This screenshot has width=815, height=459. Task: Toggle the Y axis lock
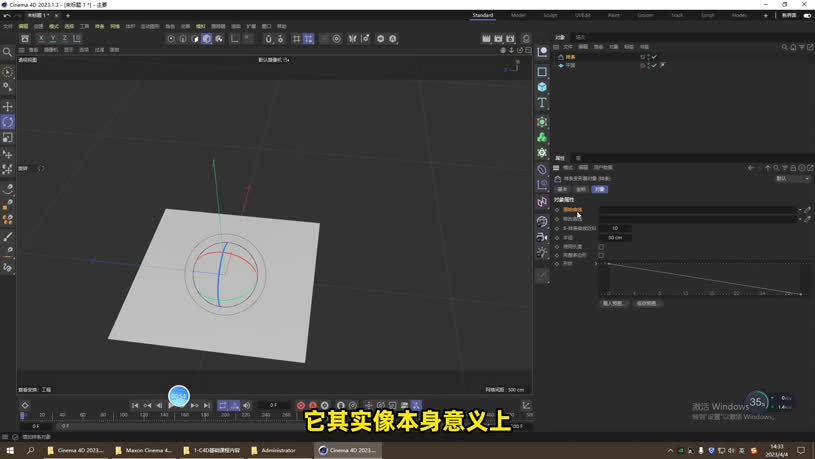point(53,38)
